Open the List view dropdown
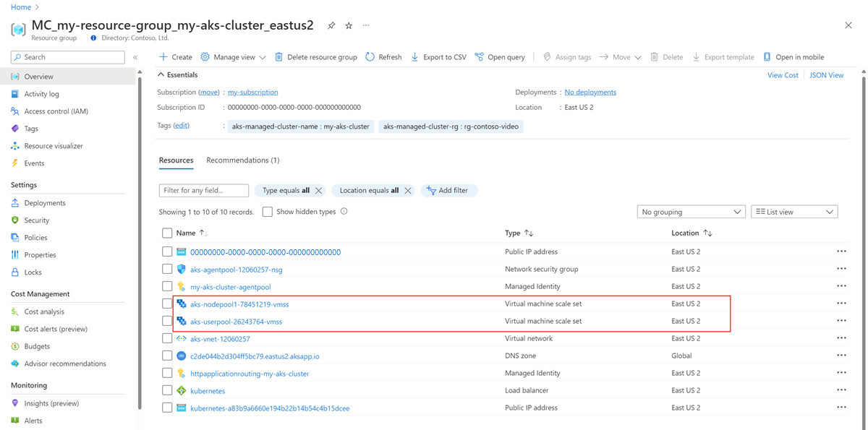This screenshot has height=430, width=868. point(794,212)
